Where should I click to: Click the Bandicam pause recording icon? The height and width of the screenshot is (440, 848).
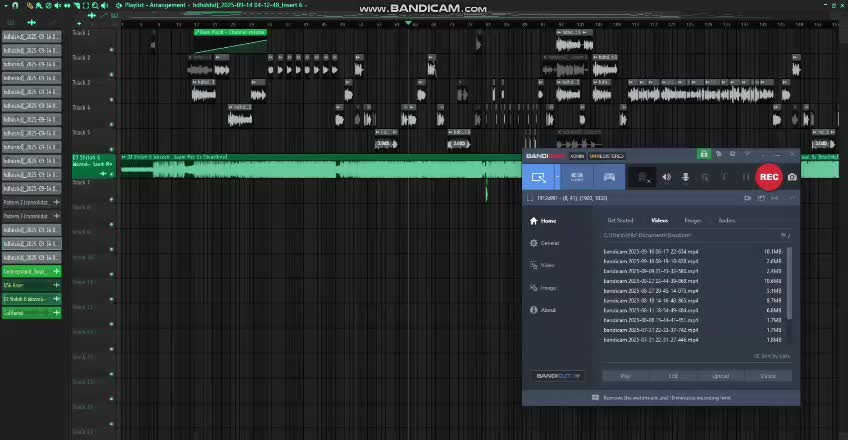[746, 177]
